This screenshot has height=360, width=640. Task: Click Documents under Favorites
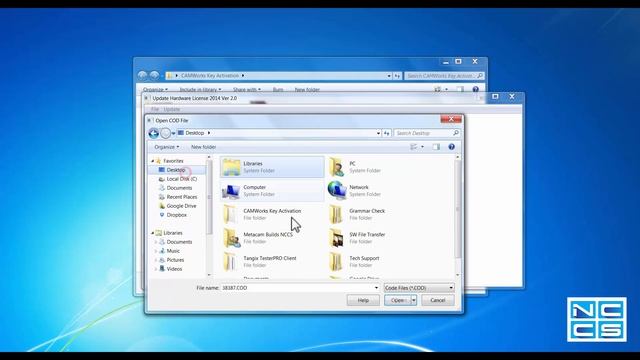[x=179, y=188]
